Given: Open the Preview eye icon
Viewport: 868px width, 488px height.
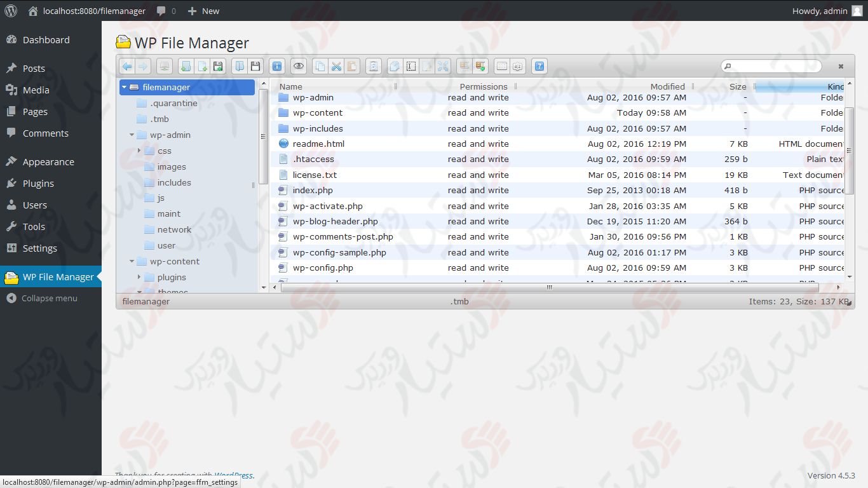Looking at the screenshot, I should [x=298, y=65].
